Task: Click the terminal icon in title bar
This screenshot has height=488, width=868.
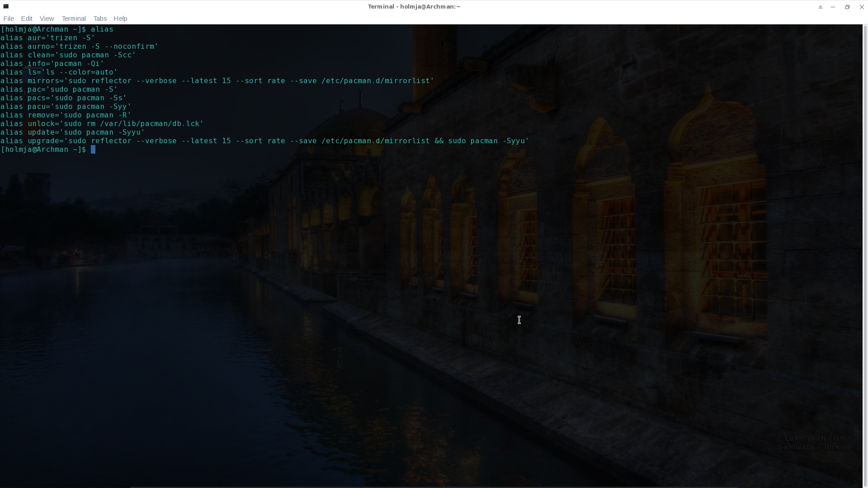Action: [6, 6]
